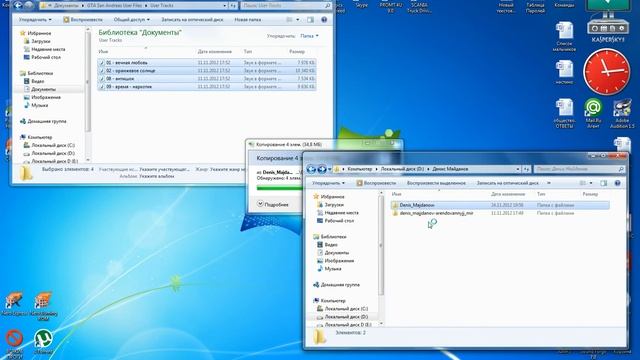Click Воспроизвести in Денис Майданов window toolbar
Image resolution: width=640 pixels, height=360 pixels.
click(x=376, y=183)
